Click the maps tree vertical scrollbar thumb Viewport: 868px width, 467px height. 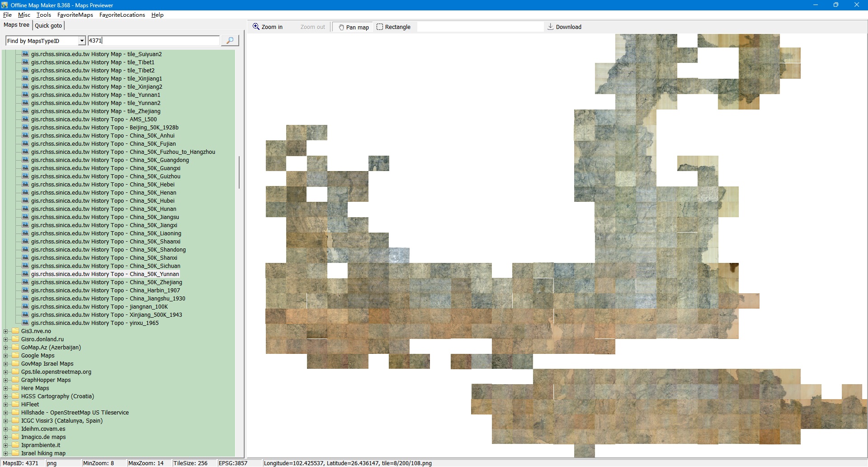click(239, 172)
